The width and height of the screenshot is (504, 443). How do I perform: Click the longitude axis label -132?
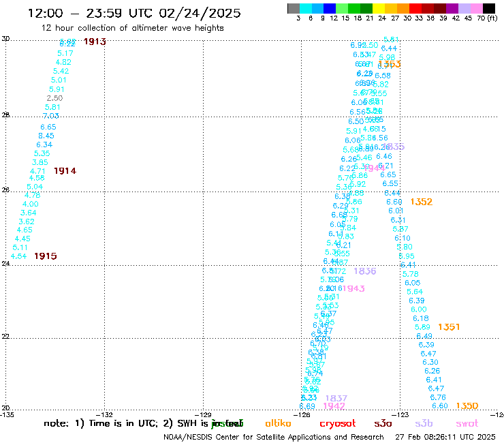pos(105,415)
